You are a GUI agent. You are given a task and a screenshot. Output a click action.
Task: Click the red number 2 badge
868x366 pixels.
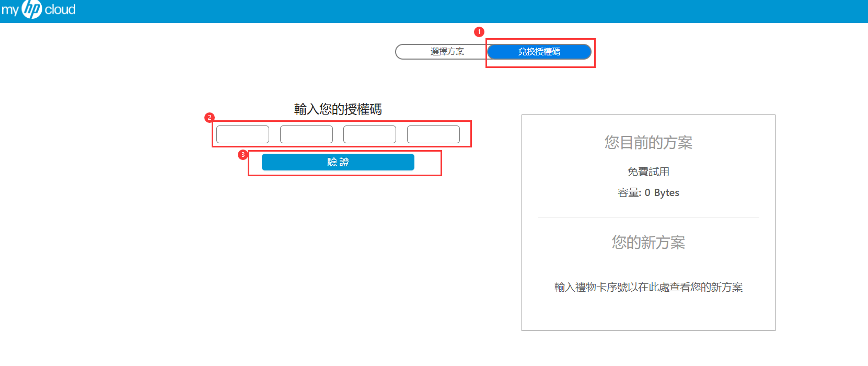tap(210, 118)
